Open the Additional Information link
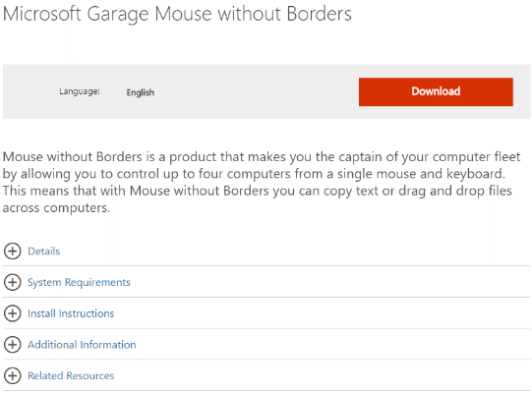Viewport: 532px width, 393px height. coord(82,345)
